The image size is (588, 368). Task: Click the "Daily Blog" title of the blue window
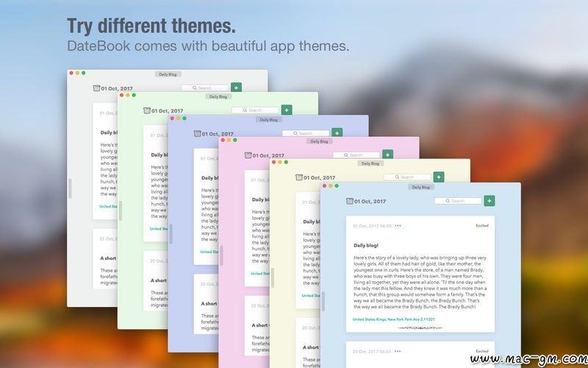click(x=420, y=187)
